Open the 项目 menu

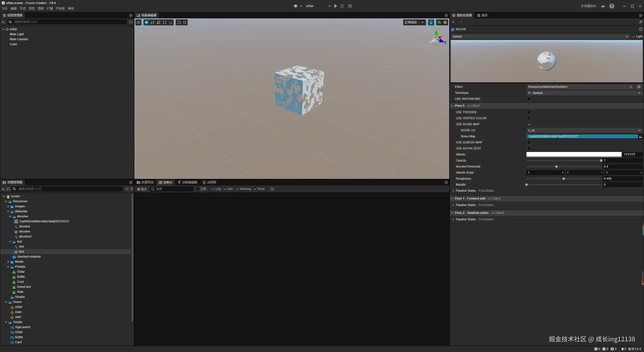coord(31,9)
